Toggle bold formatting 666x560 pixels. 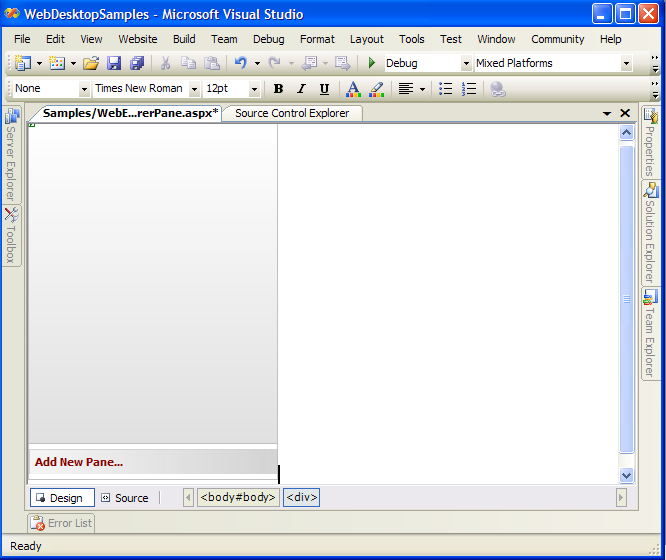click(278, 89)
